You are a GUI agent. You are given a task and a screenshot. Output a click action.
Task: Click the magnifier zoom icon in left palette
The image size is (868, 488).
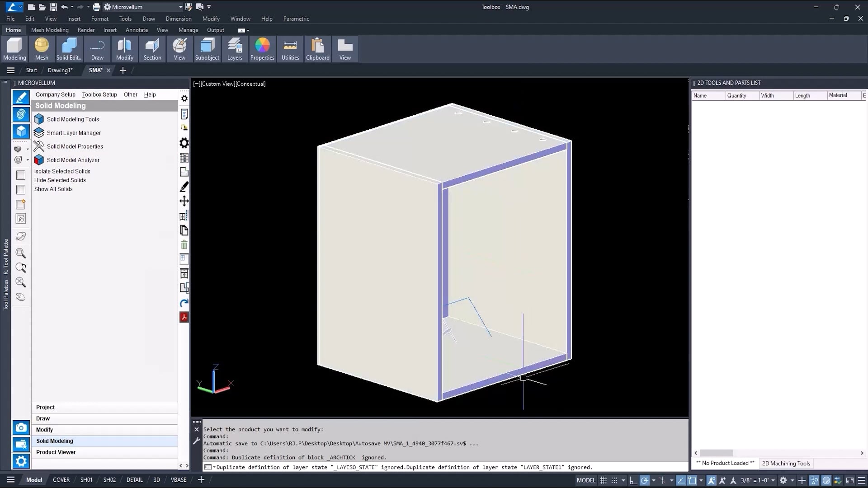pyautogui.click(x=21, y=253)
